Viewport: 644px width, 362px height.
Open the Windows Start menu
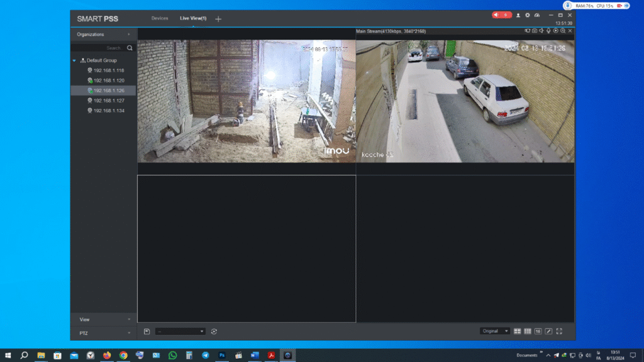pos(8,356)
